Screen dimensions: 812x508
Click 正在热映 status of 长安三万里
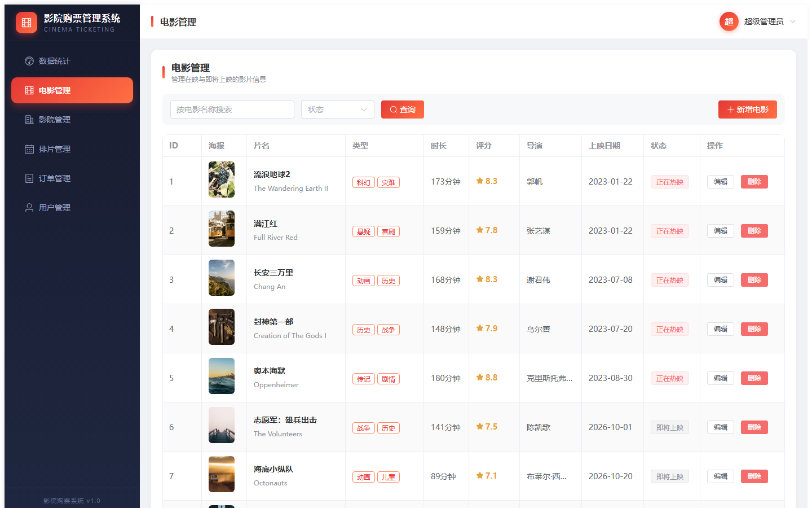click(x=670, y=280)
